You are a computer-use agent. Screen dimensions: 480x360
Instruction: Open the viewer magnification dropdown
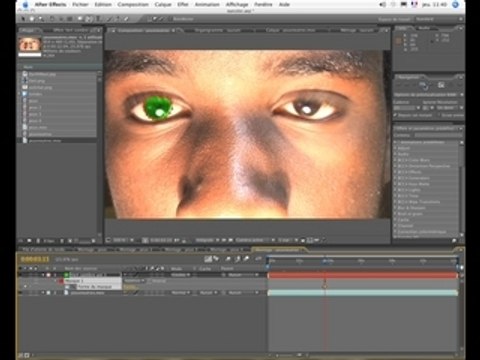(x=123, y=240)
